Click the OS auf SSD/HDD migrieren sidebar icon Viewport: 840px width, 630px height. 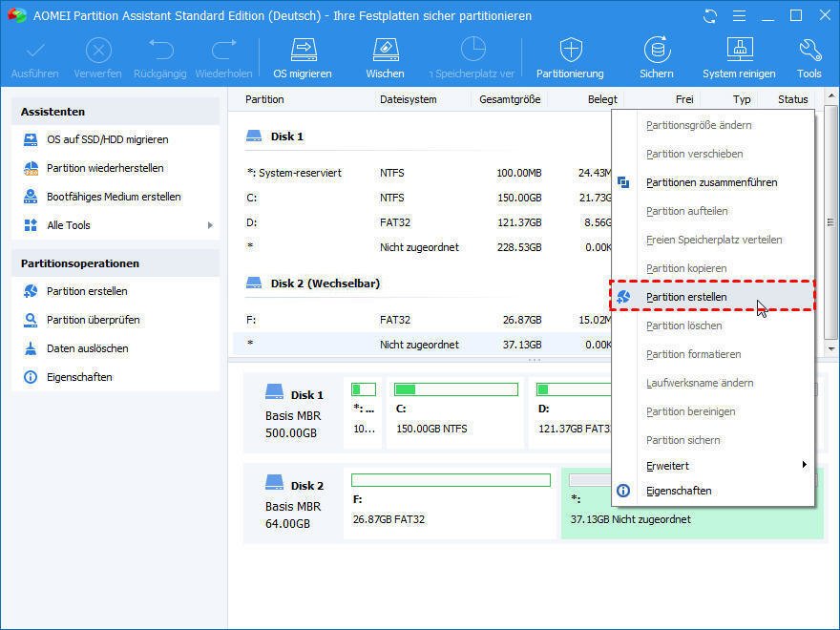point(31,139)
